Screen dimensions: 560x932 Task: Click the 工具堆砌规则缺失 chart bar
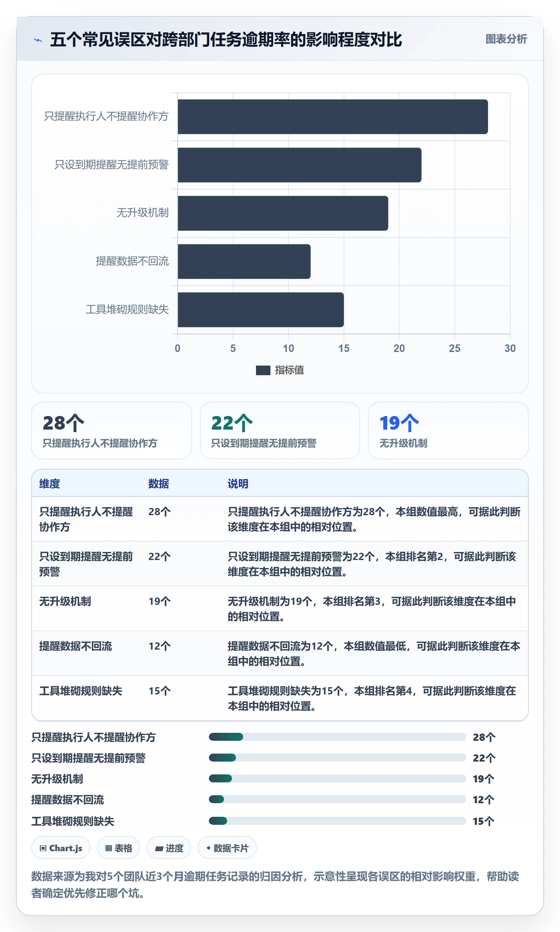click(x=261, y=310)
